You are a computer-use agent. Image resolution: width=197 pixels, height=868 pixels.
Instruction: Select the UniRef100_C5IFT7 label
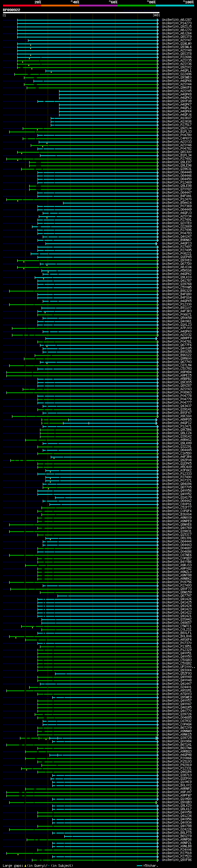pyautogui.click(x=177, y=507)
